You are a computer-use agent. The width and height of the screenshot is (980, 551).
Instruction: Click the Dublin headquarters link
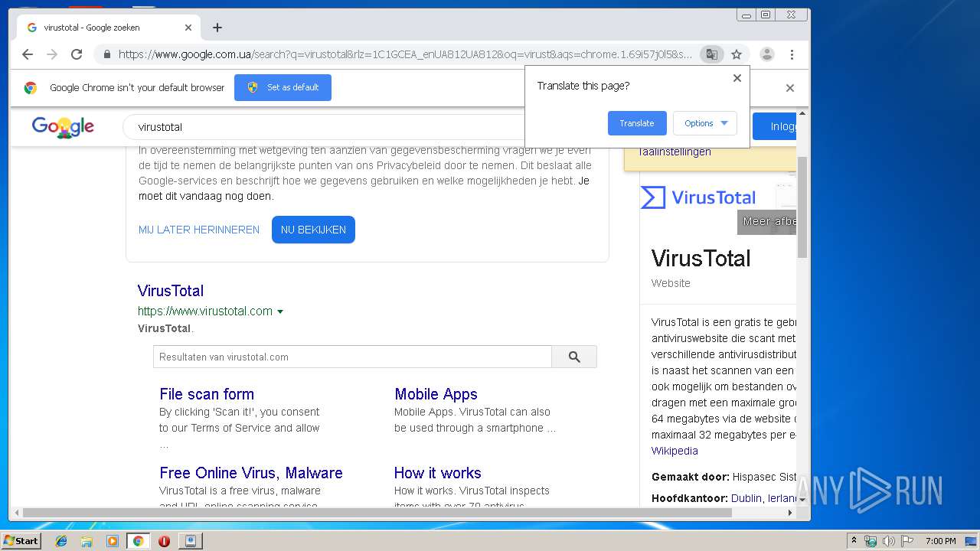(x=746, y=498)
